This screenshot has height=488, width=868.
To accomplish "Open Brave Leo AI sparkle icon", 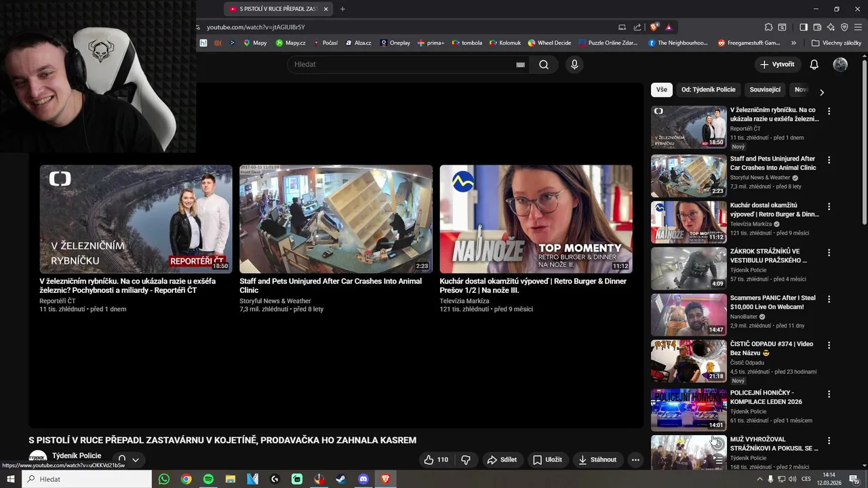I will pos(831,27).
